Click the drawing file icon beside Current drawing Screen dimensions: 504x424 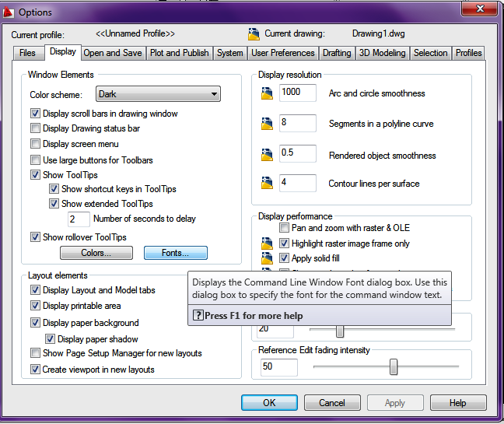(x=254, y=33)
